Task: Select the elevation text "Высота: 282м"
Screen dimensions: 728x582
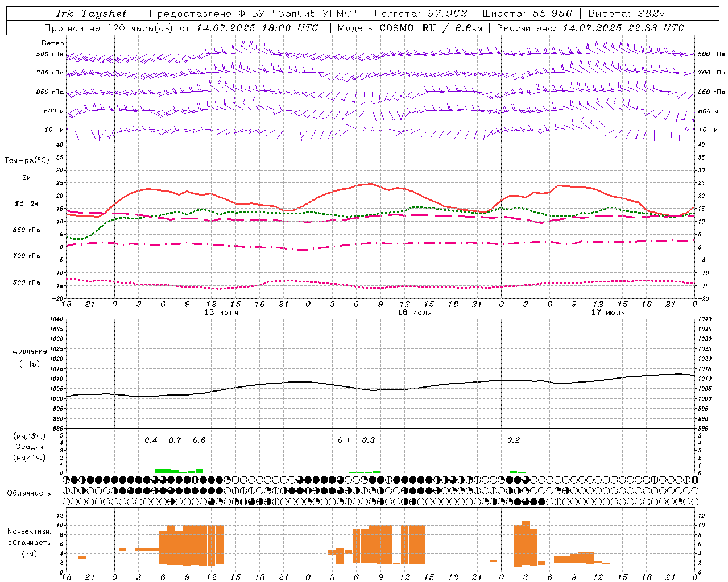Action: click(x=627, y=14)
